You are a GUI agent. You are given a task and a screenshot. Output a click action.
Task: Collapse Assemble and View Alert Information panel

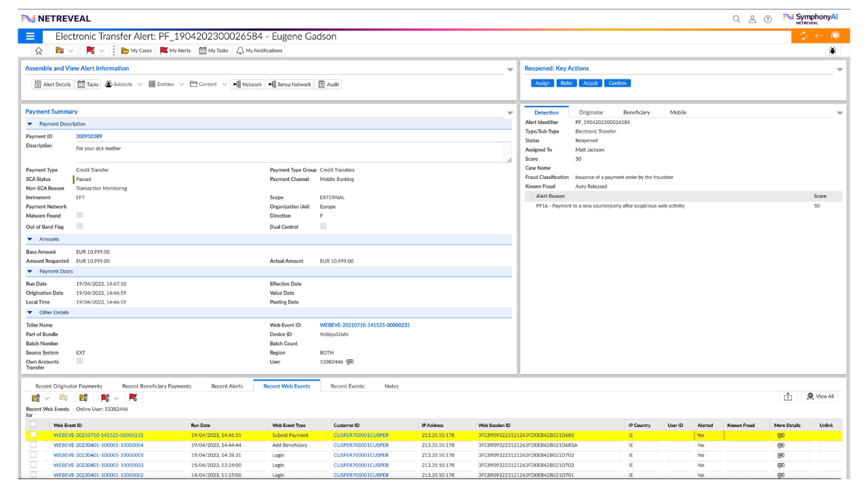click(510, 70)
